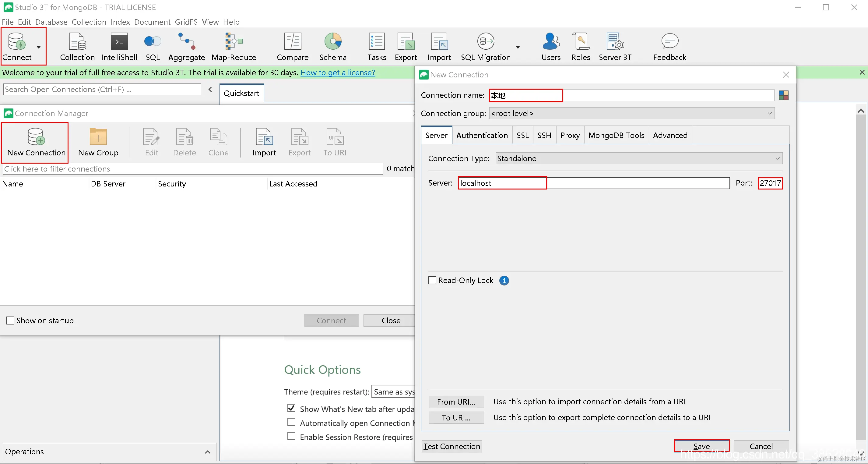This screenshot has height=464, width=868.
Task: Open the Connection Type dropdown
Action: pos(639,158)
